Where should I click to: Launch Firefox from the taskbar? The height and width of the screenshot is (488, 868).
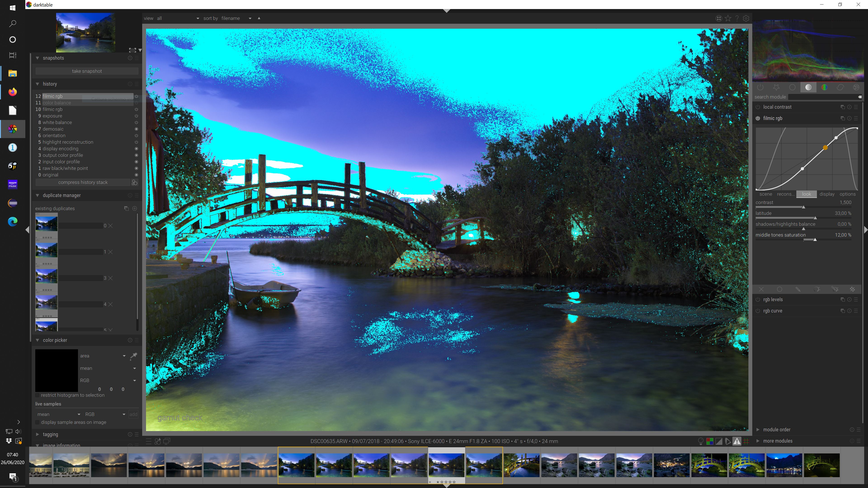click(12, 91)
